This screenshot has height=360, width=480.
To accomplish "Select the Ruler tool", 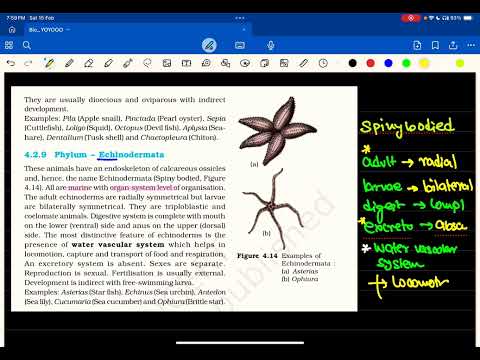I will coord(303,63).
